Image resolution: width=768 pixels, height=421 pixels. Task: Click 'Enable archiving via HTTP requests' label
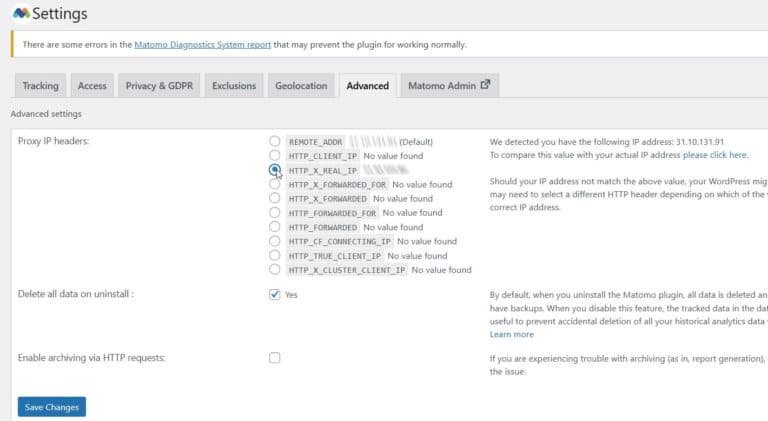coord(92,358)
